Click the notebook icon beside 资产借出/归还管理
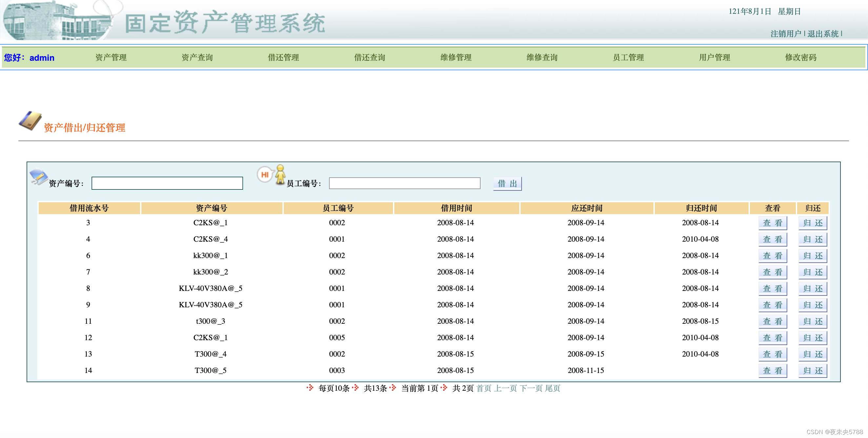Screen dimensions: 868x438 [x=30, y=121]
